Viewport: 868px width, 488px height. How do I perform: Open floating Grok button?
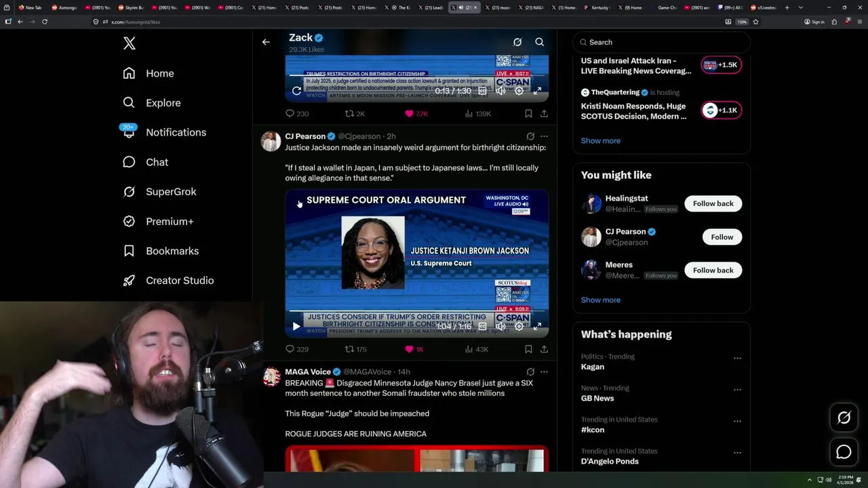point(844,418)
